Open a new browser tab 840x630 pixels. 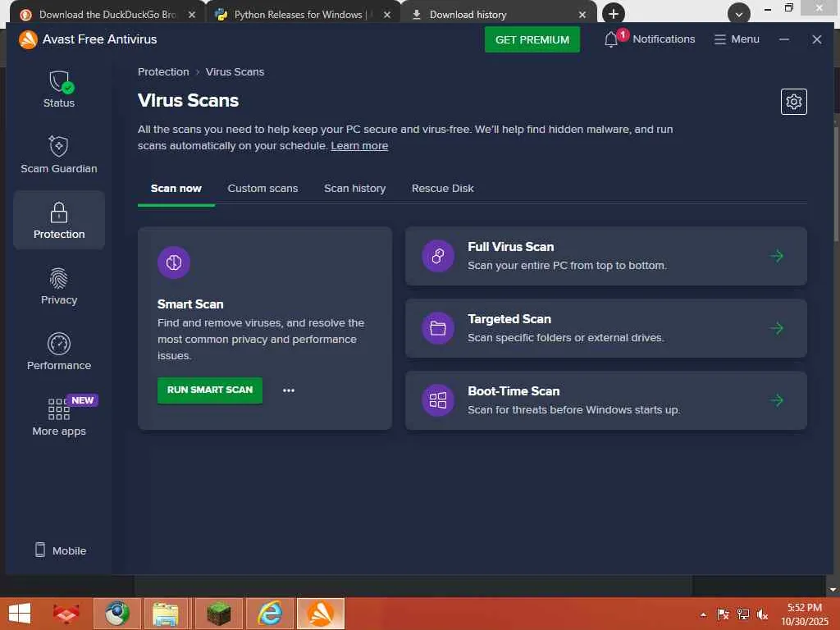click(x=614, y=14)
